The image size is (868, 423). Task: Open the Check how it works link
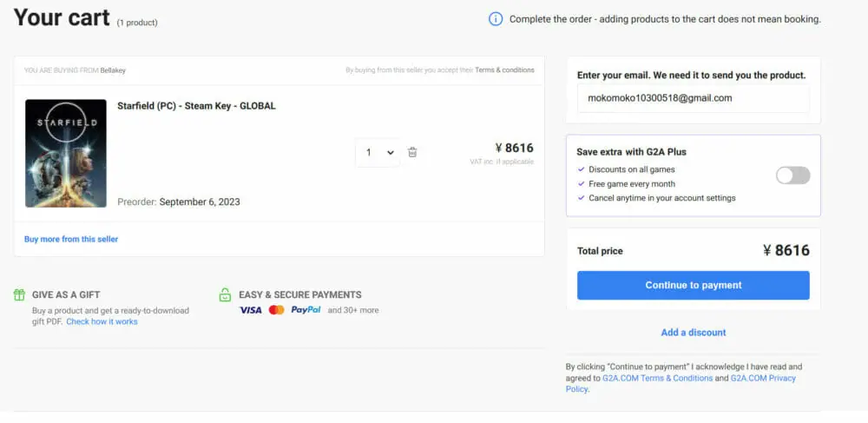tap(102, 321)
